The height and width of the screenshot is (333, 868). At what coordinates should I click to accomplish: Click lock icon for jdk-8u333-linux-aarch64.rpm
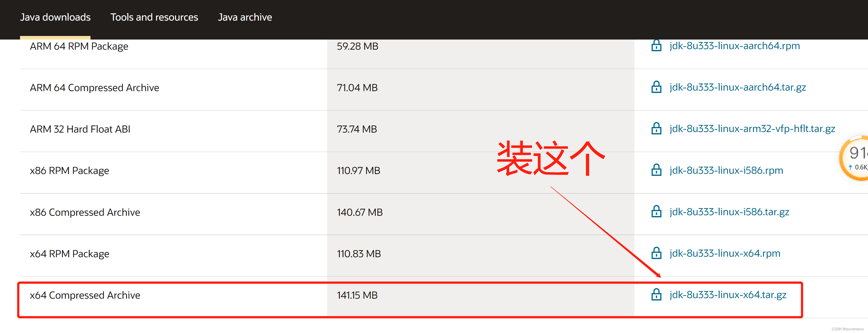(656, 45)
